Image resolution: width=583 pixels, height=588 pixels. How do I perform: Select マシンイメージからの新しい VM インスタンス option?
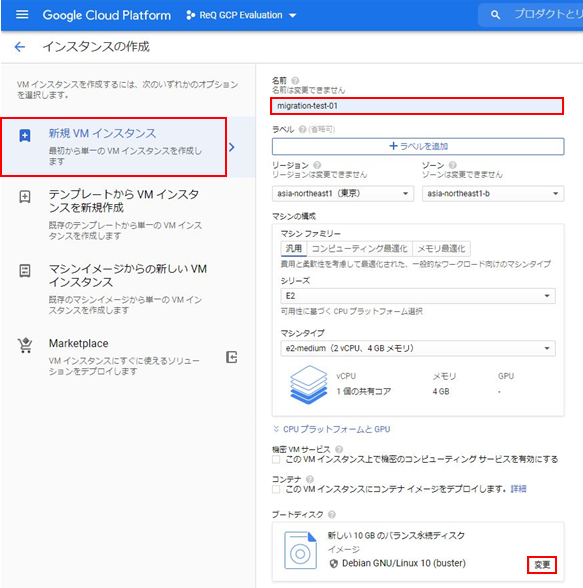pos(127,289)
